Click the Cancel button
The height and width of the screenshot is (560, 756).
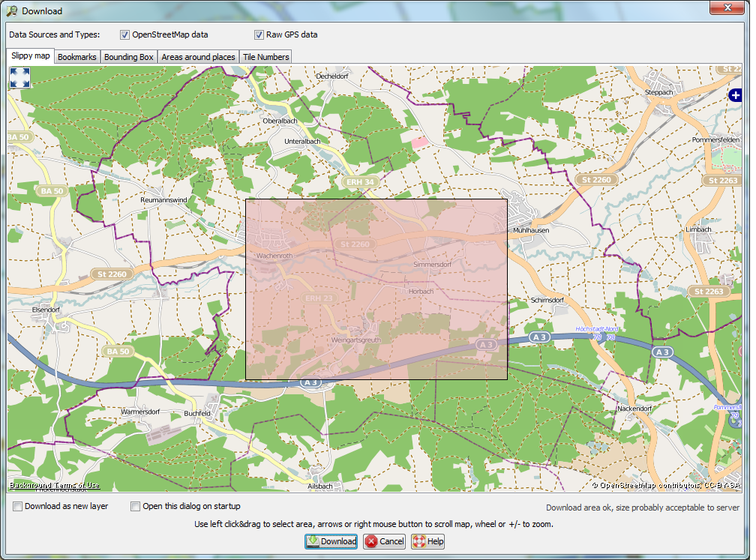pos(384,541)
